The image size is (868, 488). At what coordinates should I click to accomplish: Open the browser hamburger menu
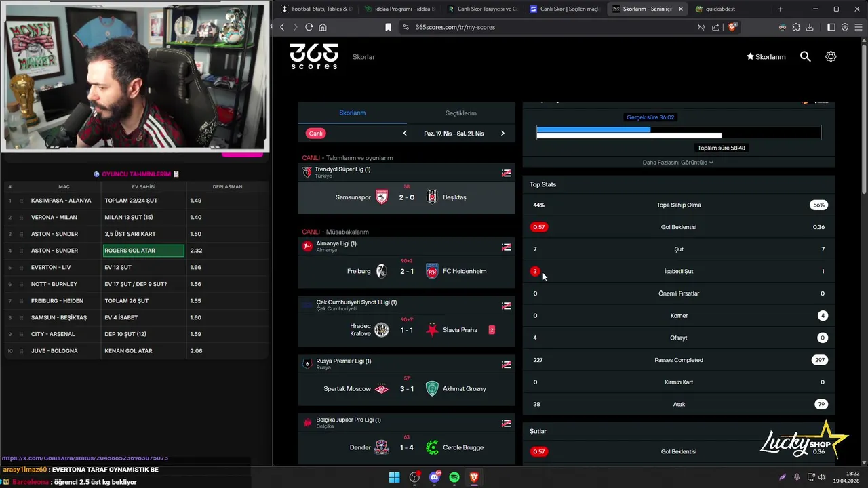(x=858, y=27)
